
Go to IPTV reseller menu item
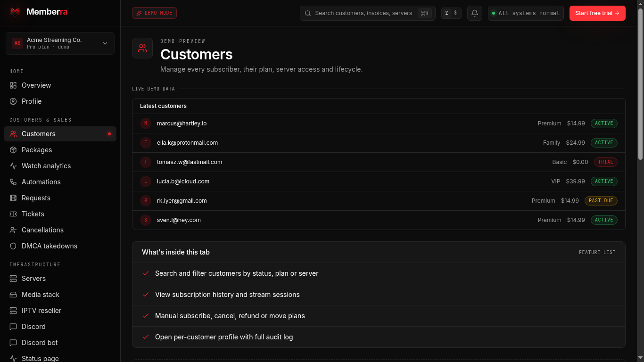60,311
